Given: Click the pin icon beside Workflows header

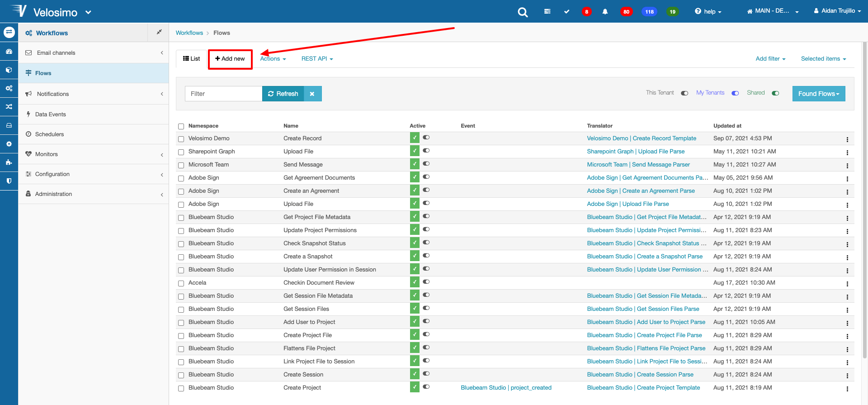Looking at the screenshot, I should [x=159, y=32].
